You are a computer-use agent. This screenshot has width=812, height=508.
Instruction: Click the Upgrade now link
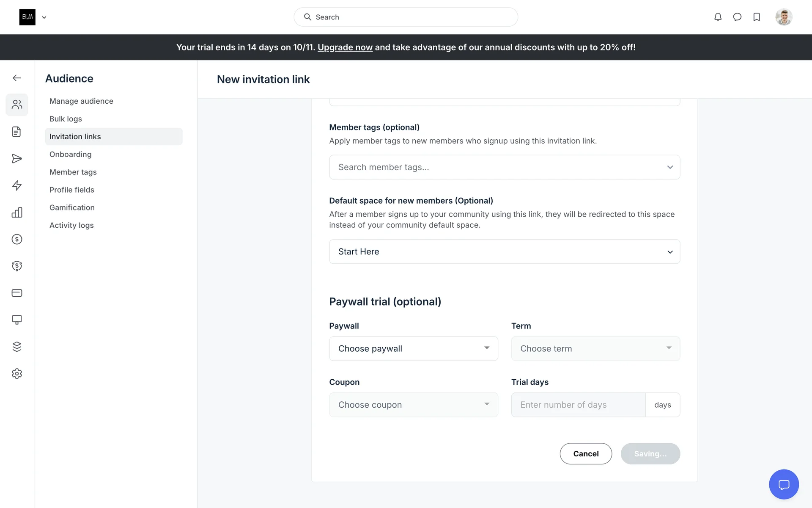click(x=345, y=47)
